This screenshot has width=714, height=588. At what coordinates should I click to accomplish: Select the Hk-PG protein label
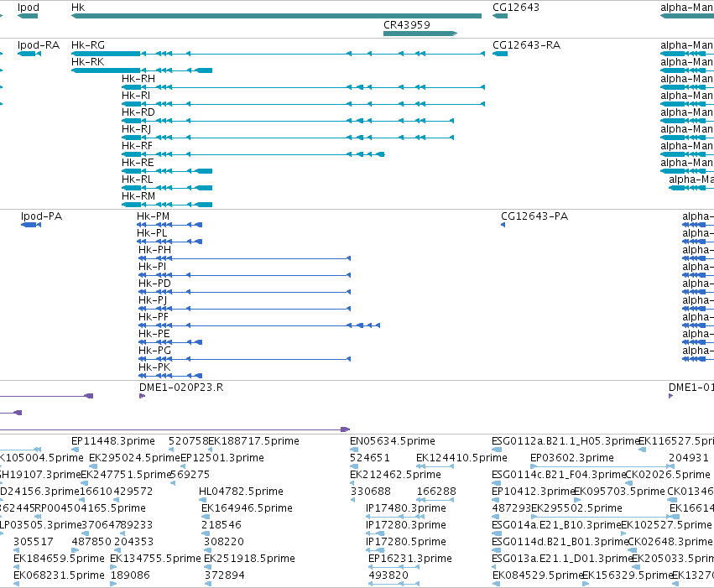[x=155, y=351]
